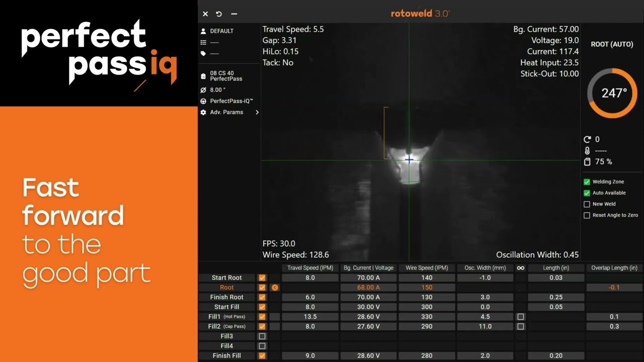Screen dimensions: 644x362
Task: Click the Wire Speed (IPM) column header
Action: pos(427,268)
